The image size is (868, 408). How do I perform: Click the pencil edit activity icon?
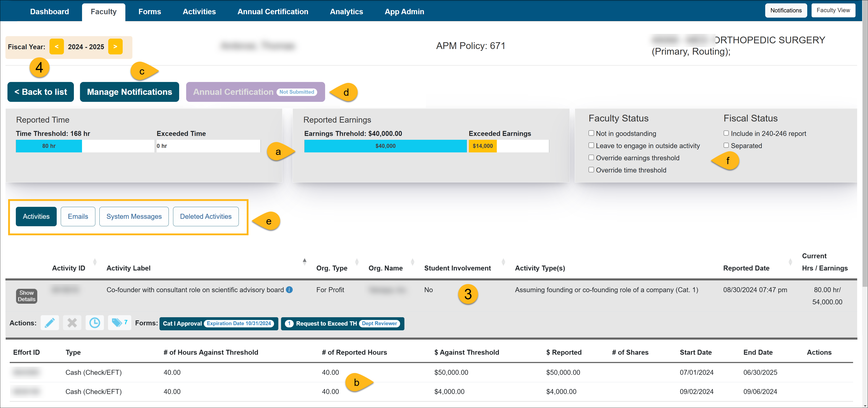click(x=49, y=323)
